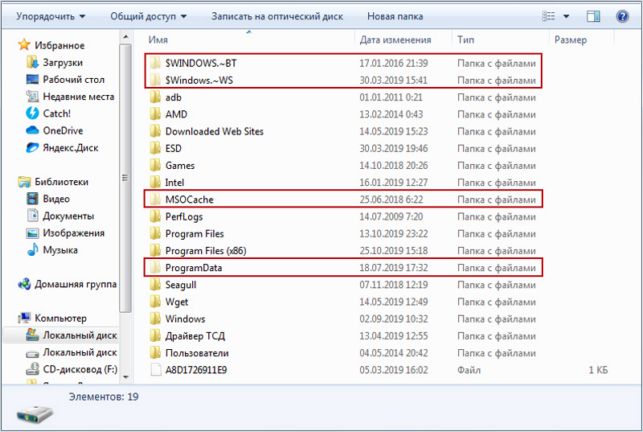This screenshot has height=432, width=643.
Task: Click sidebar scrollbar down arrow
Action: tap(125, 377)
